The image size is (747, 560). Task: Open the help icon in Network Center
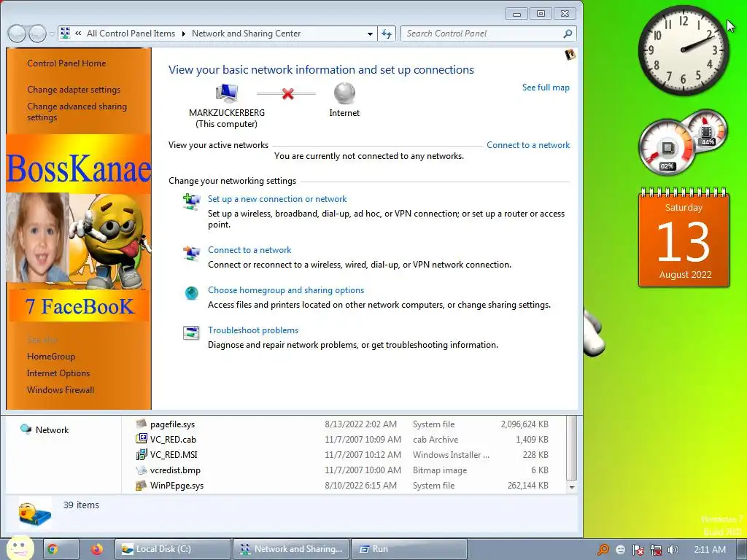pyautogui.click(x=569, y=54)
